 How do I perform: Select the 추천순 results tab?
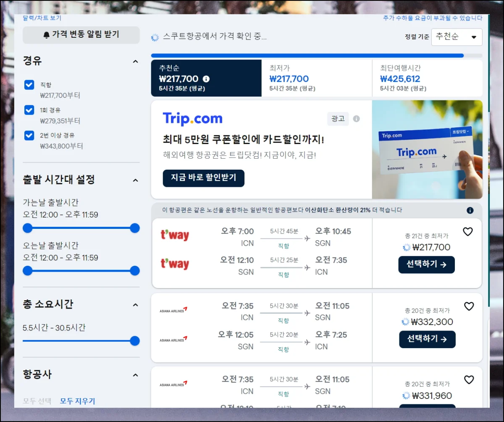(206, 78)
